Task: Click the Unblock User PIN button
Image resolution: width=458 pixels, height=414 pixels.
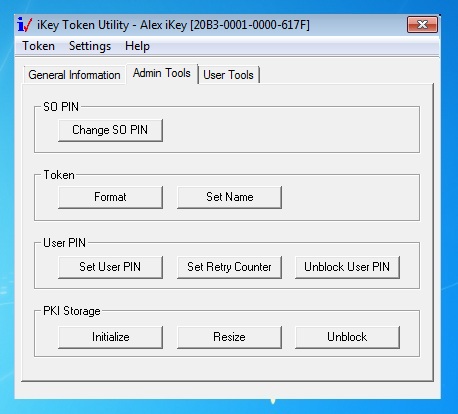Action: tap(347, 267)
